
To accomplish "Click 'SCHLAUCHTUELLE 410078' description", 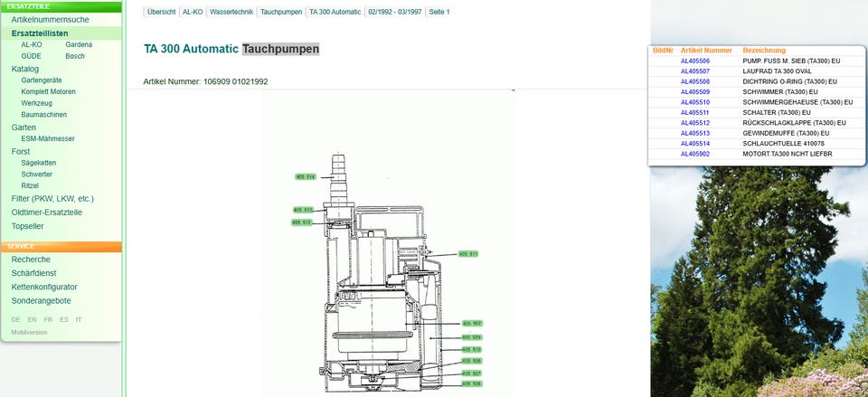I will click(x=783, y=144).
